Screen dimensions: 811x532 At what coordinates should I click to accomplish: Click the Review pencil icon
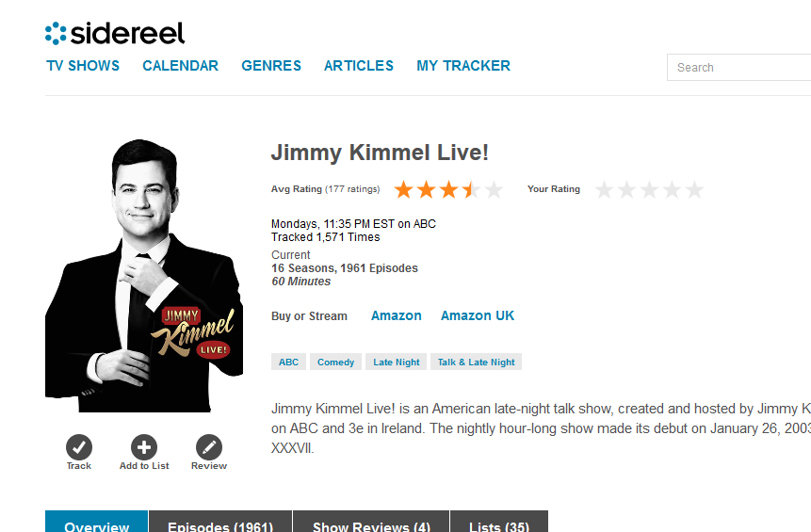click(209, 447)
